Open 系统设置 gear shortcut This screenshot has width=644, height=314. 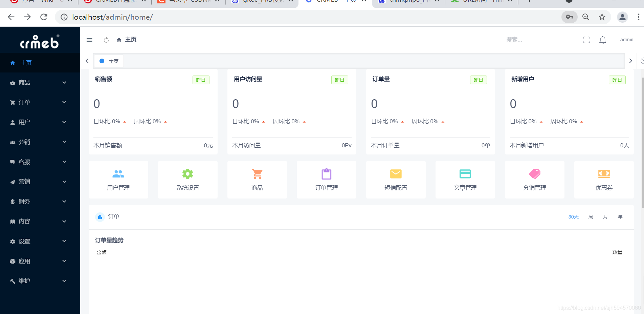click(x=188, y=180)
